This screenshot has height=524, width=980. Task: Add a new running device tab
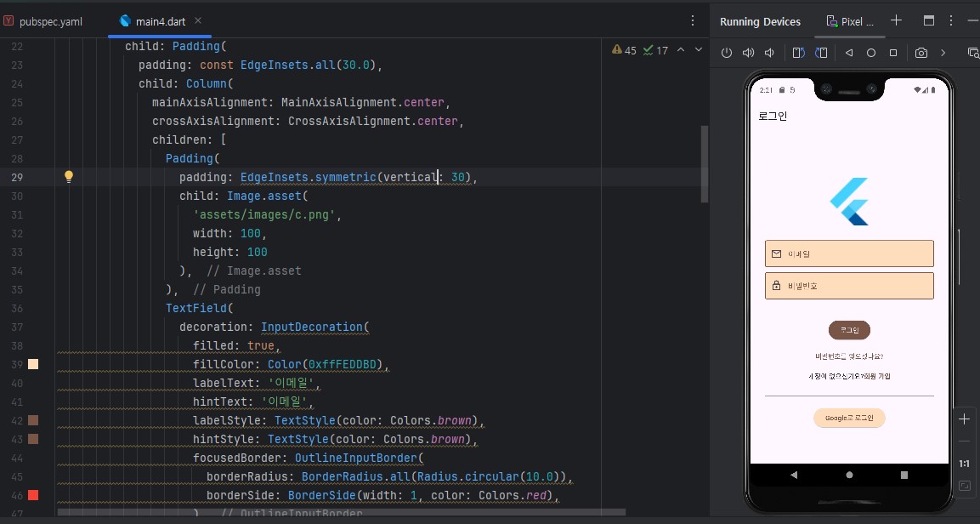coord(896,20)
